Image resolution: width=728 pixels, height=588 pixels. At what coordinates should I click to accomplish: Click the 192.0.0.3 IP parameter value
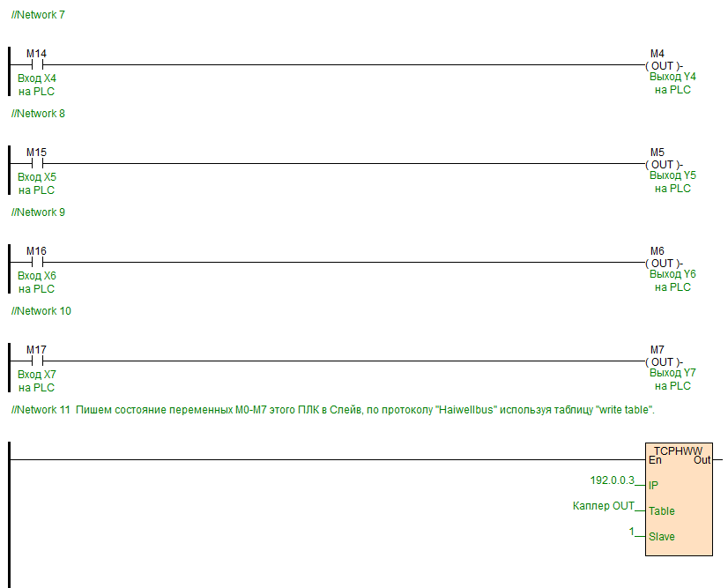[612, 480]
